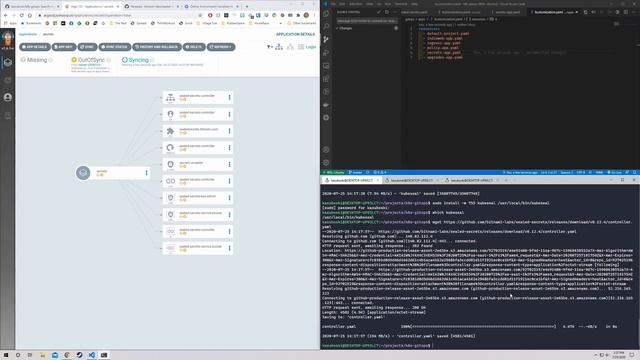Open Argo CD user info sidebar icon
Image resolution: width=640 pixels, height=360 pixels.
[x=8, y=97]
